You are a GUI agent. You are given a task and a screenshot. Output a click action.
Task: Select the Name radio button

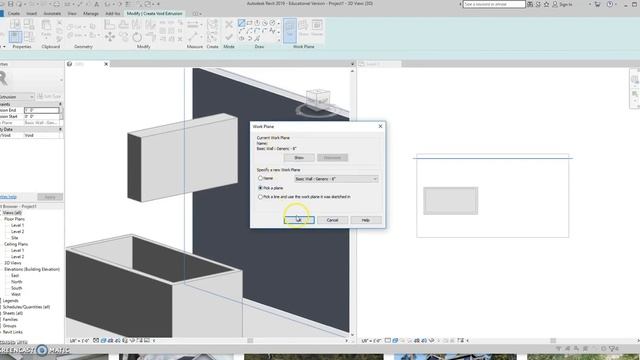tap(260, 178)
